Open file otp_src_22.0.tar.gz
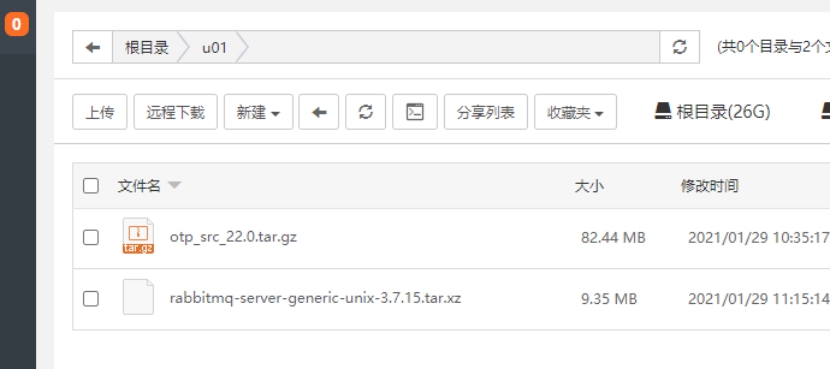831x370 pixels. [x=233, y=236]
